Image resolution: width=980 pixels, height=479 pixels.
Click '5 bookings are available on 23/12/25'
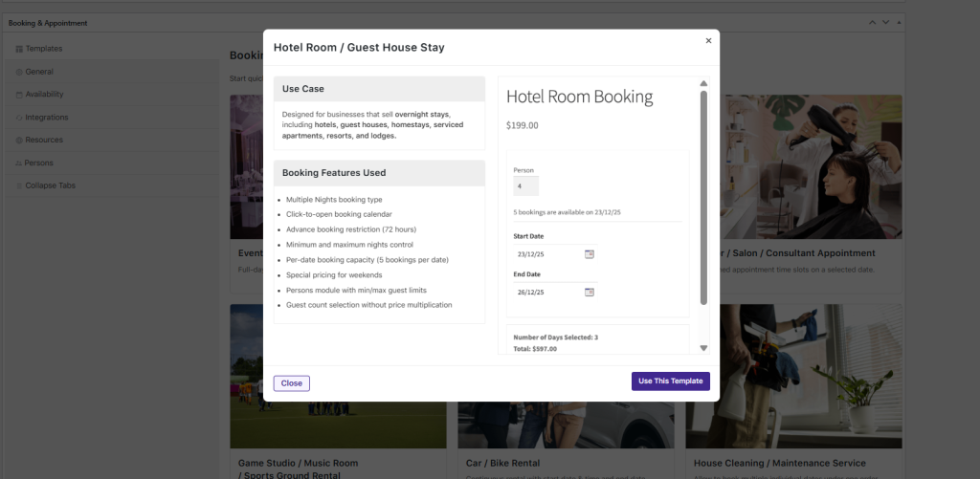coord(567,212)
